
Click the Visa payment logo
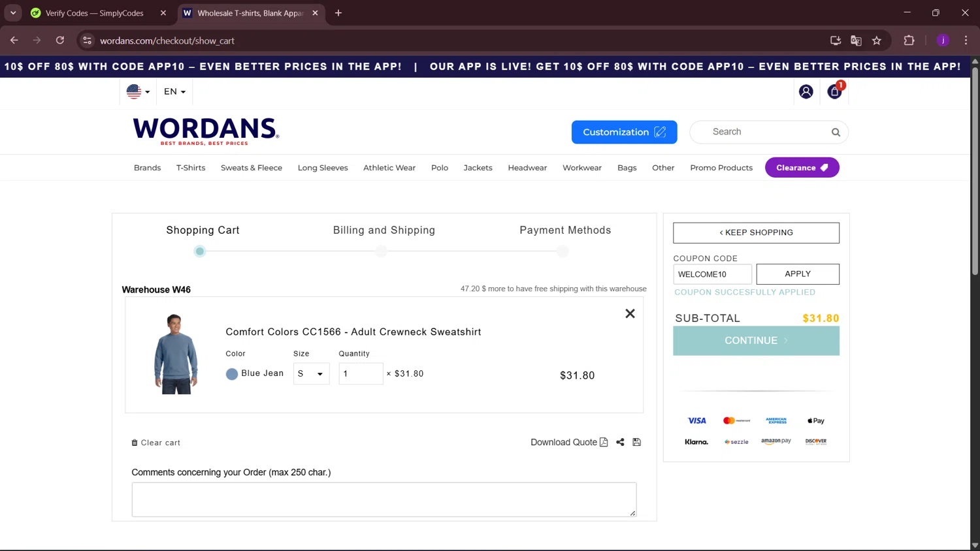tap(696, 421)
